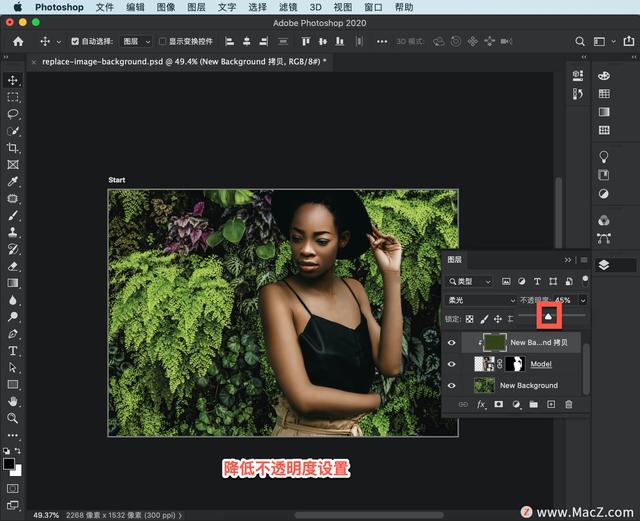
Task: Open the 窗口 menu
Action: click(x=373, y=7)
